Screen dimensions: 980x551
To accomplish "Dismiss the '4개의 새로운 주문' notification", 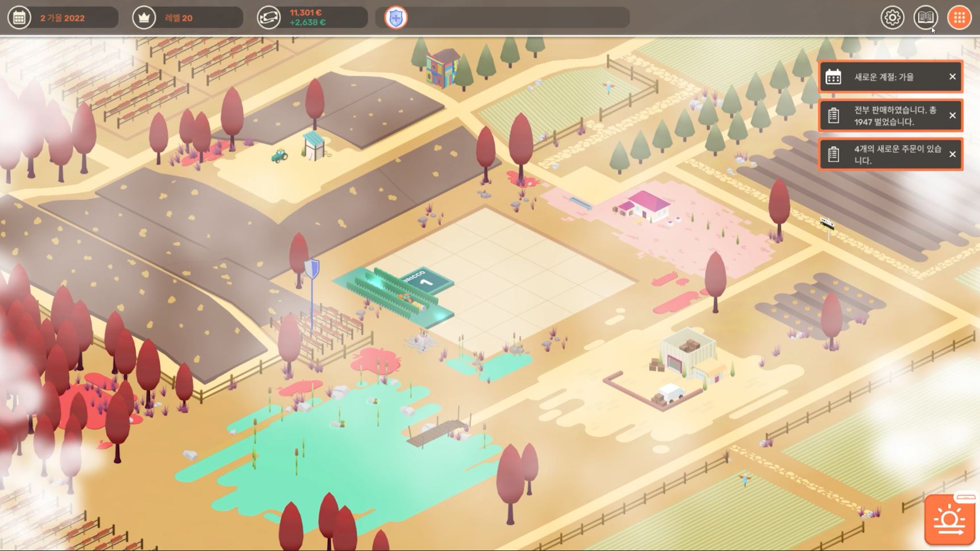I will pos(953,154).
